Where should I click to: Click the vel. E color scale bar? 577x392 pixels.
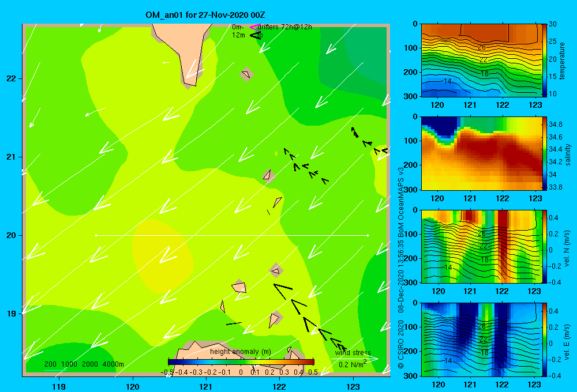point(544,340)
